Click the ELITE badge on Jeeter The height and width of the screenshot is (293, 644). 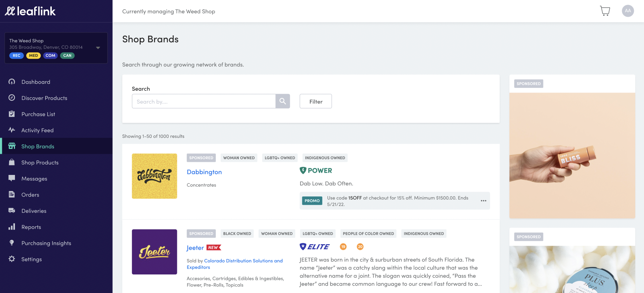(x=314, y=247)
